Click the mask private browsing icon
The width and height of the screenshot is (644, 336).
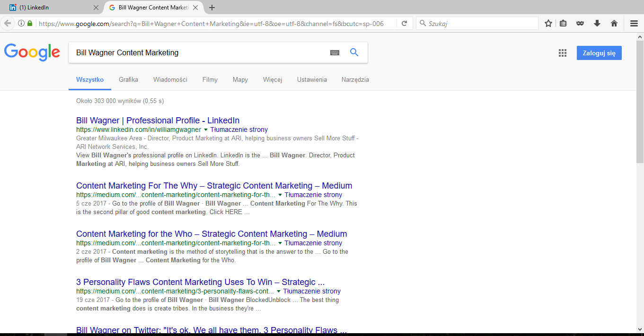click(x=580, y=23)
